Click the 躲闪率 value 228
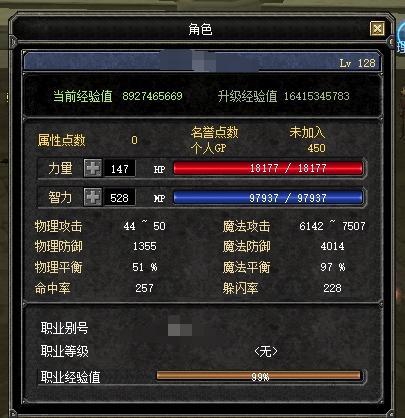The height and width of the screenshot is (418, 405). point(332,288)
